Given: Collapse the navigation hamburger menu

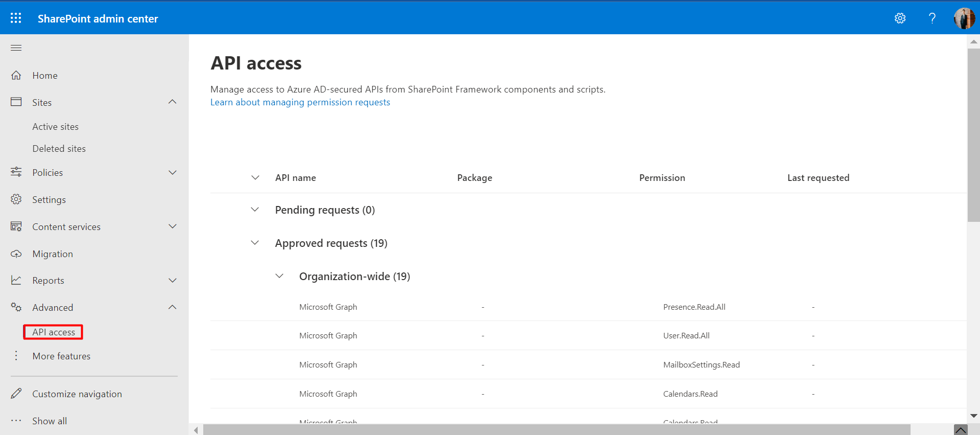Looking at the screenshot, I should (16, 48).
